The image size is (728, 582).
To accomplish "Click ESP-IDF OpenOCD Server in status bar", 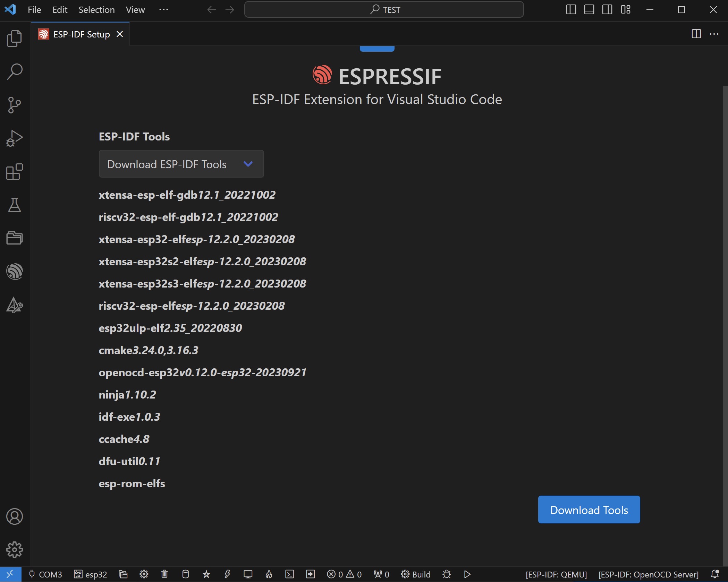I will pyautogui.click(x=648, y=574).
